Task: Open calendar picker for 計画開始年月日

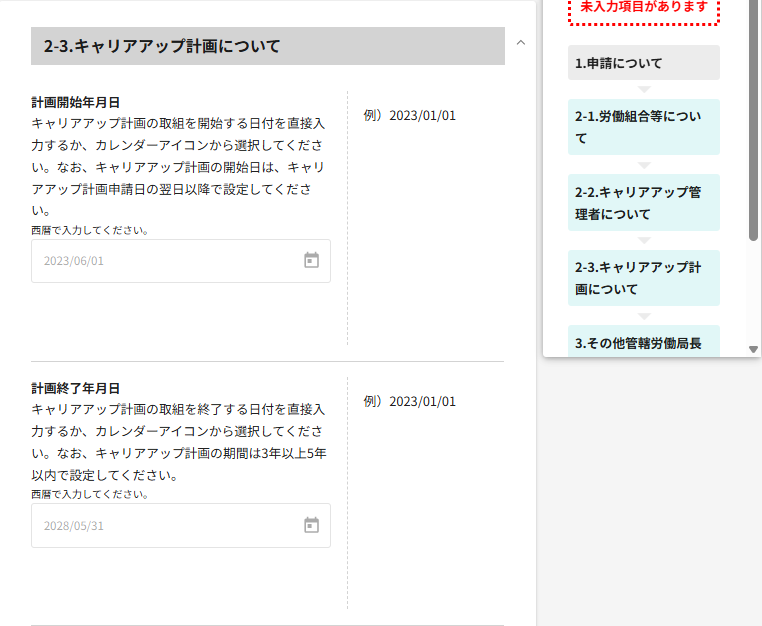Action: 311,261
